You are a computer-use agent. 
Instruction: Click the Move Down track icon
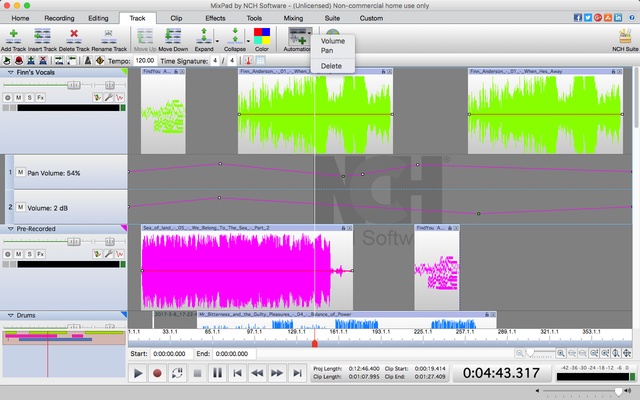(x=173, y=36)
